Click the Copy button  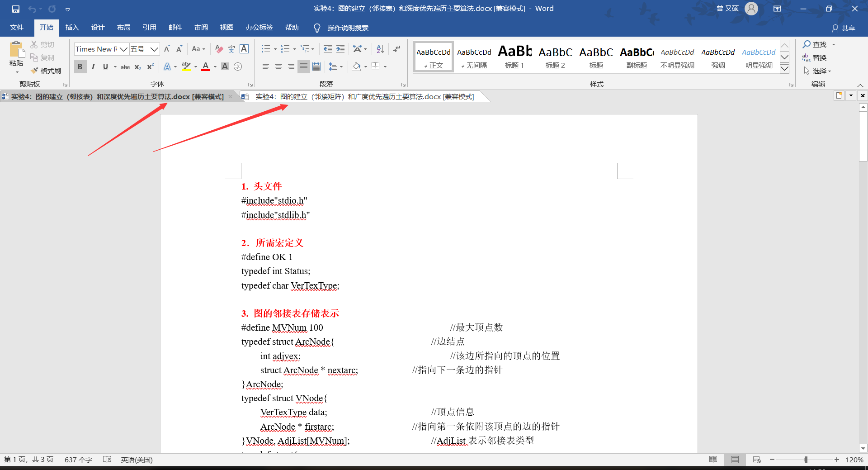coord(42,57)
